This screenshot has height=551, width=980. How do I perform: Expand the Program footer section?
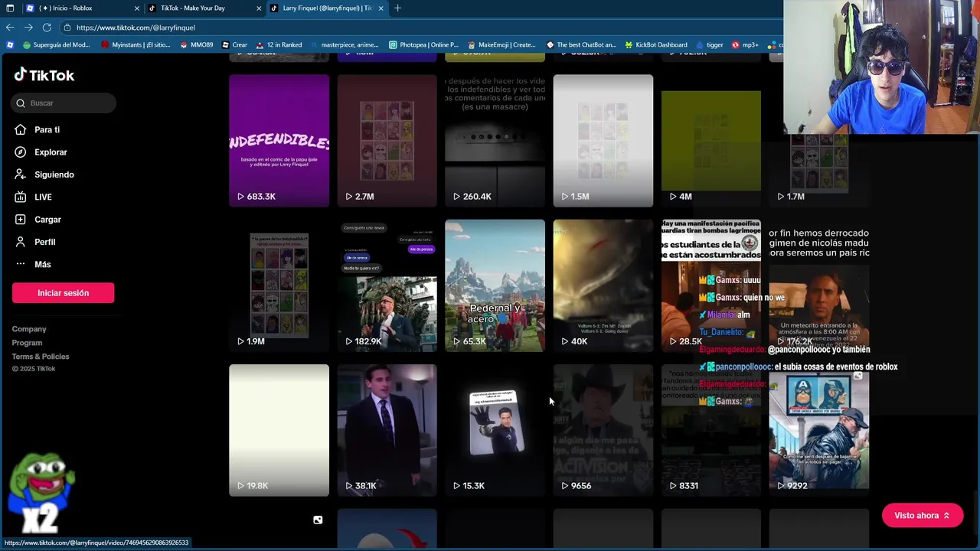(27, 343)
